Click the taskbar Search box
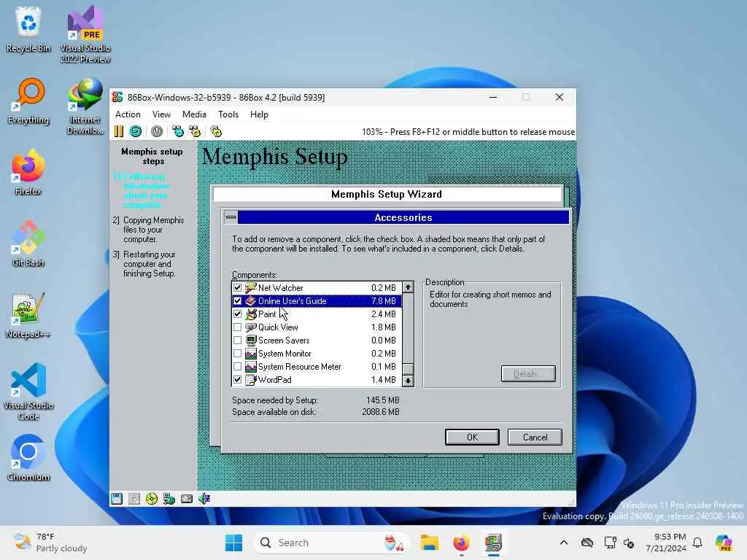The image size is (747, 560). (332, 542)
